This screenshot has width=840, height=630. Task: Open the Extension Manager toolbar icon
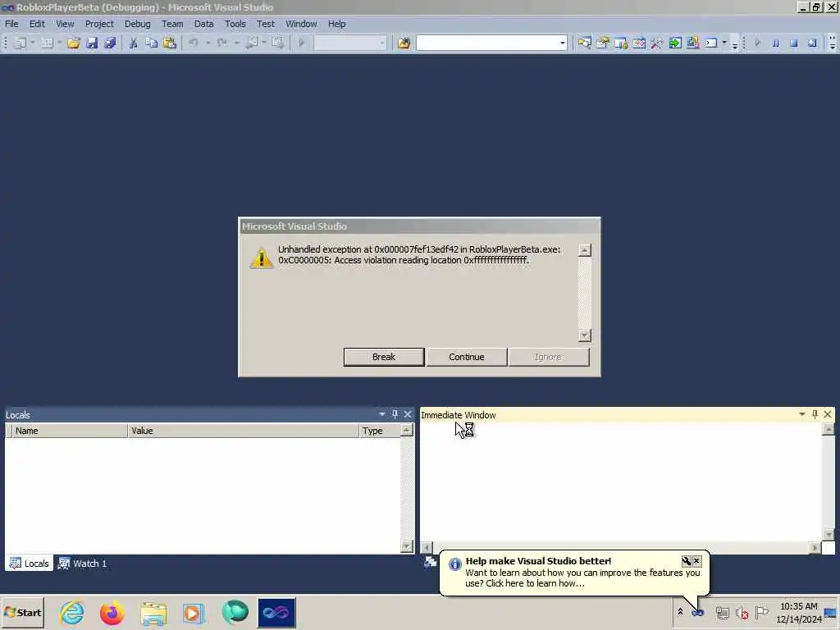693,43
